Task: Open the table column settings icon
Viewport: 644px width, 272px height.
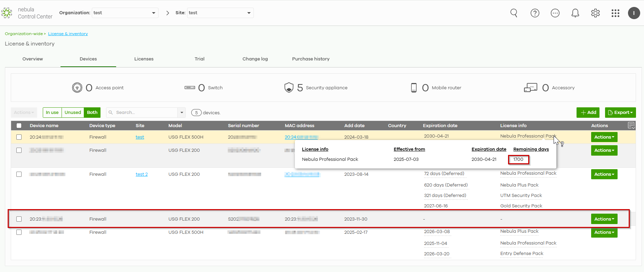Action: (631, 125)
